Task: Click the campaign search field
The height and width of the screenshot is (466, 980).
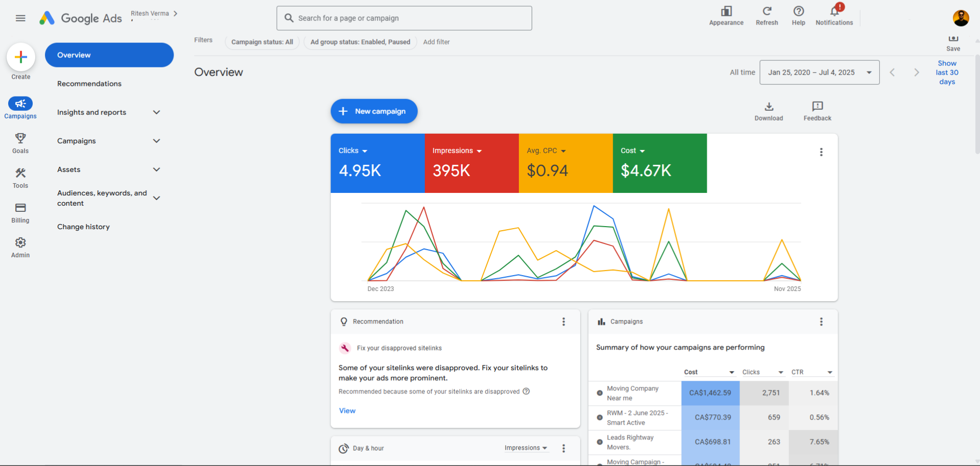Action: click(404, 18)
